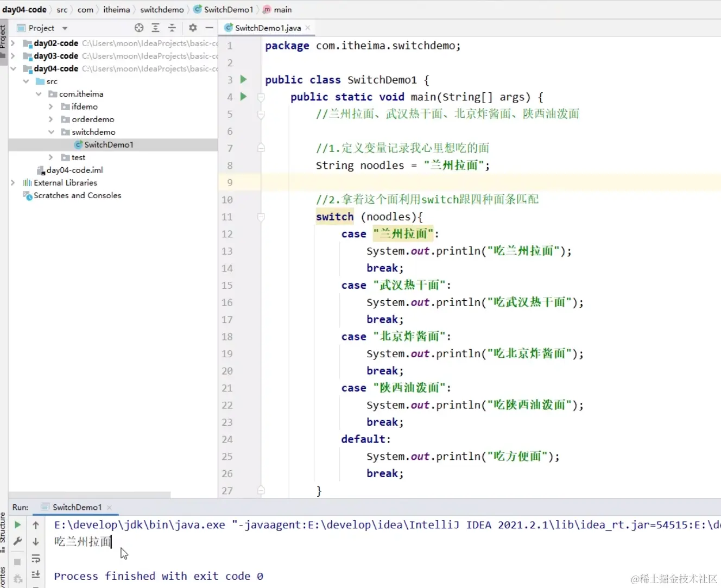Click locate file crosshair icon in Project panel

(139, 28)
